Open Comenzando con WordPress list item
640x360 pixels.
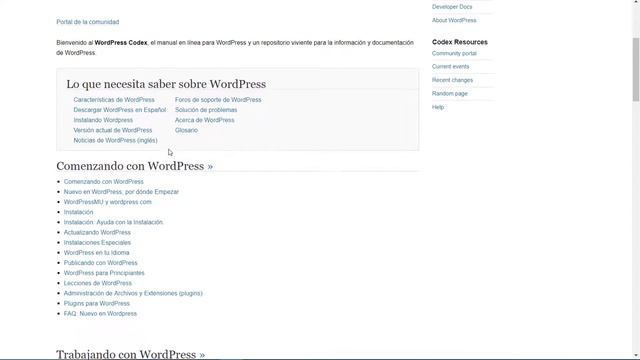[x=104, y=182]
